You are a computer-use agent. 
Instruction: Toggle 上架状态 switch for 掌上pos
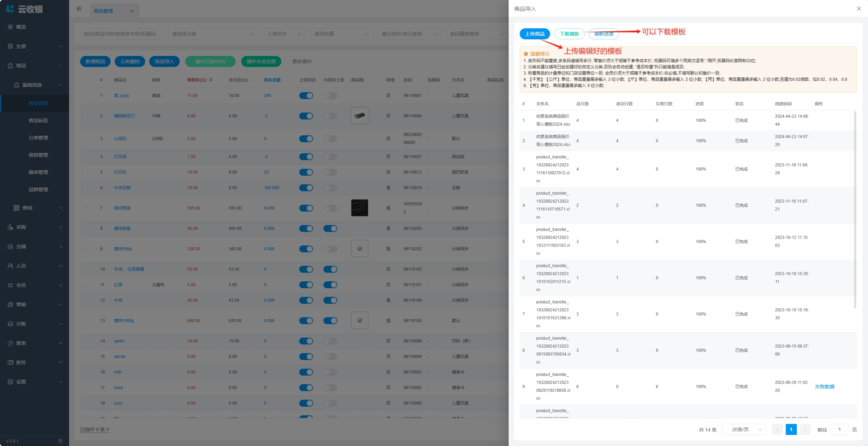[x=306, y=96]
